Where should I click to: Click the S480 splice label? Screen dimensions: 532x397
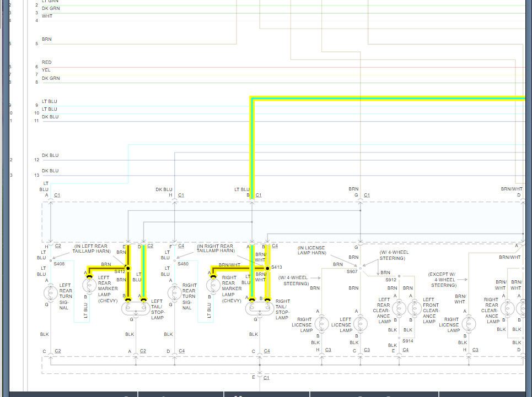183,264
